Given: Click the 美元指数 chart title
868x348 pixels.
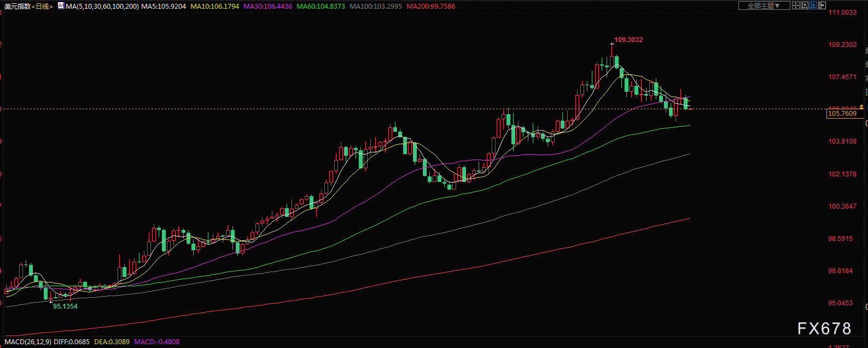Looking at the screenshot, I should tap(18, 7).
